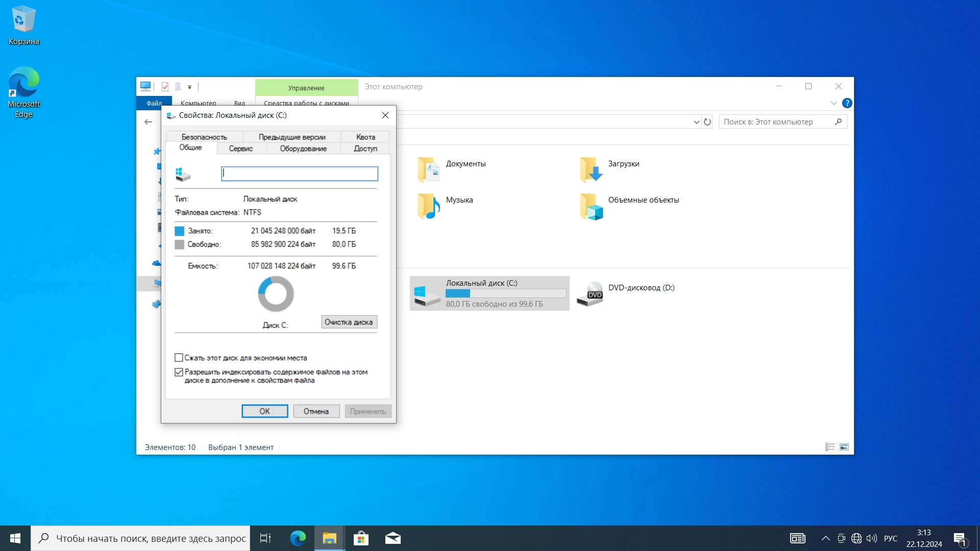The height and width of the screenshot is (551, 980).
Task: Open the File (Файл) ribbon menu
Action: pyautogui.click(x=154, y=103)
